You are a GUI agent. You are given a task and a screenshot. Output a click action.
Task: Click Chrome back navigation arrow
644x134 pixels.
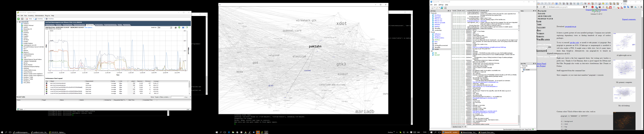pos(537,7)
